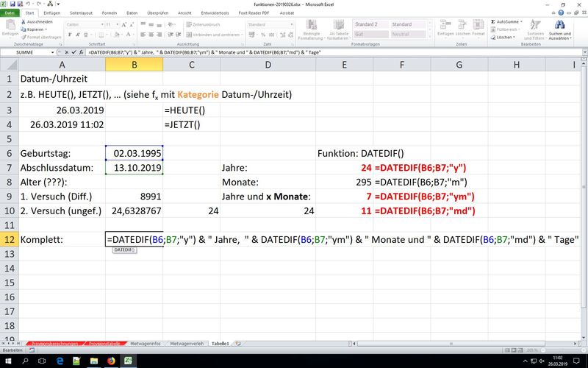Click the Windows Start button

(x=7, y=361)
